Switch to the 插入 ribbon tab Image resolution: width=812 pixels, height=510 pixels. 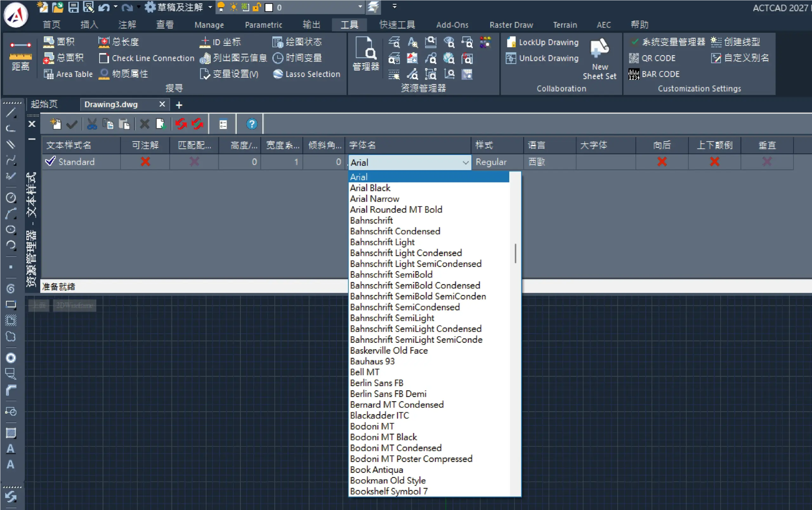[x=89, y=25]
